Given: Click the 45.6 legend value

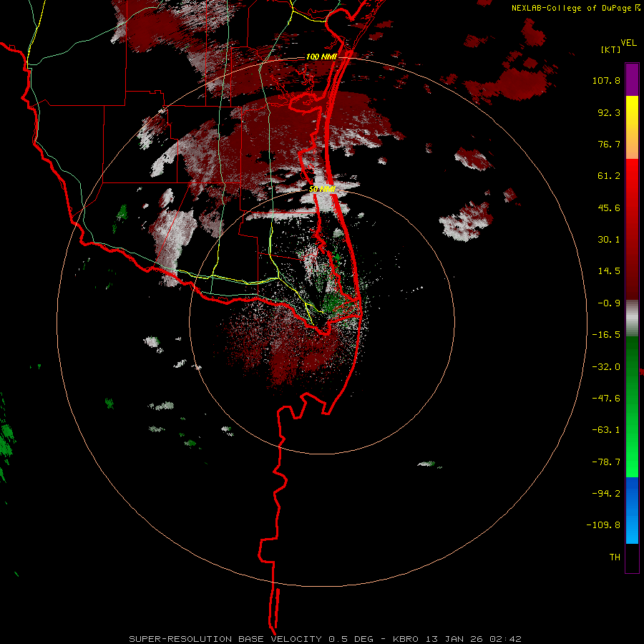Looking at the screenshot, I should coord(609,208).
